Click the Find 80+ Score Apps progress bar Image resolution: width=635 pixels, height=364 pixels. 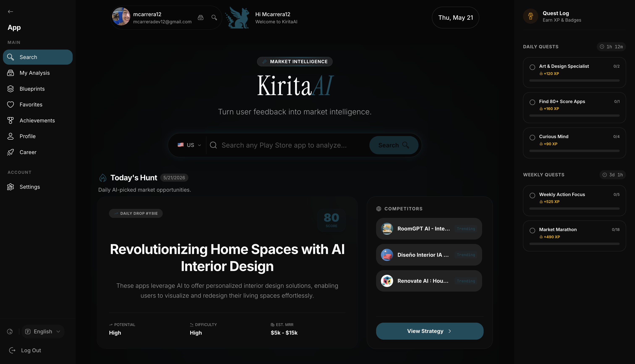point(574,115)
